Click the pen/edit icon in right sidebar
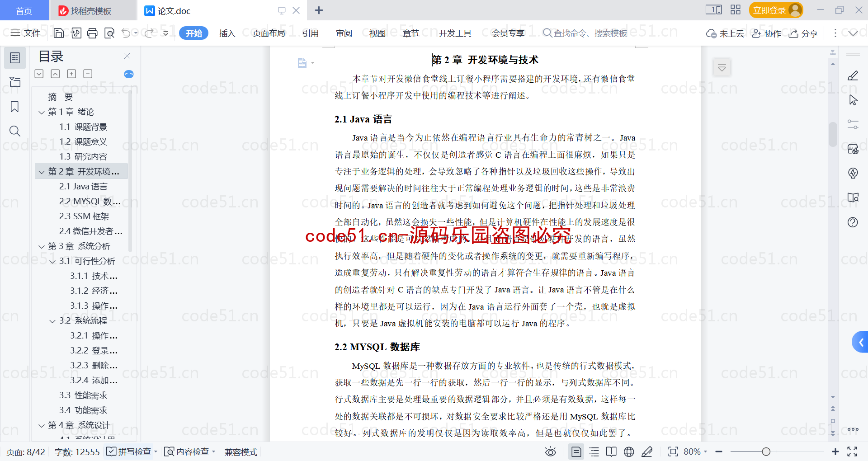The height and width of the screenshot is (461, 868). 853,76
